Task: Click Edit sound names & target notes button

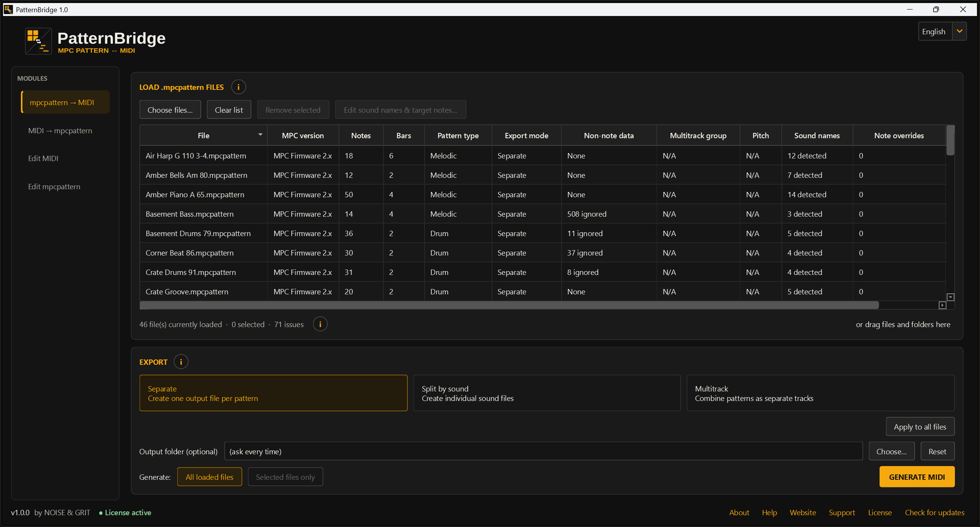Action: tap(401, 110)
